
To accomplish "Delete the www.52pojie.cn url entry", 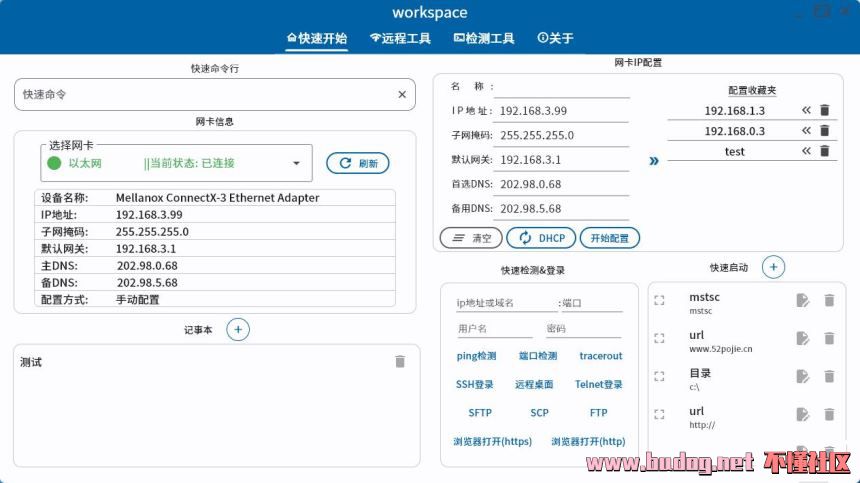I will click(x=829, y=338).
